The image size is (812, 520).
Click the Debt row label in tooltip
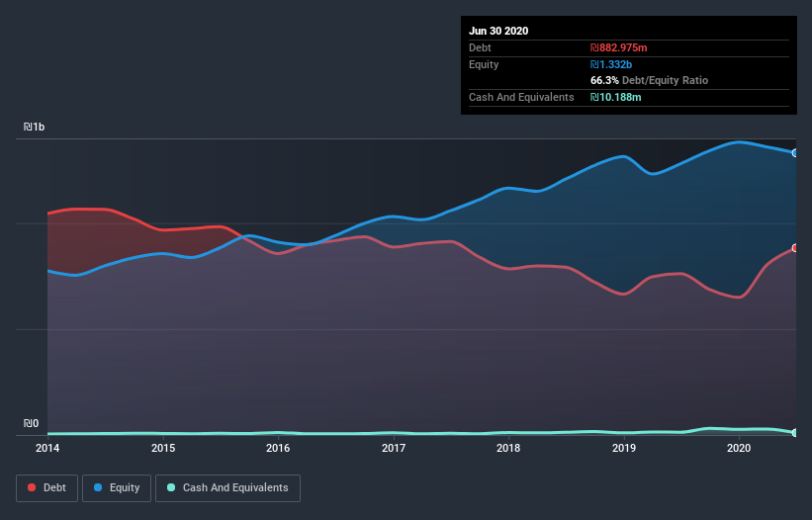(480, 47)
